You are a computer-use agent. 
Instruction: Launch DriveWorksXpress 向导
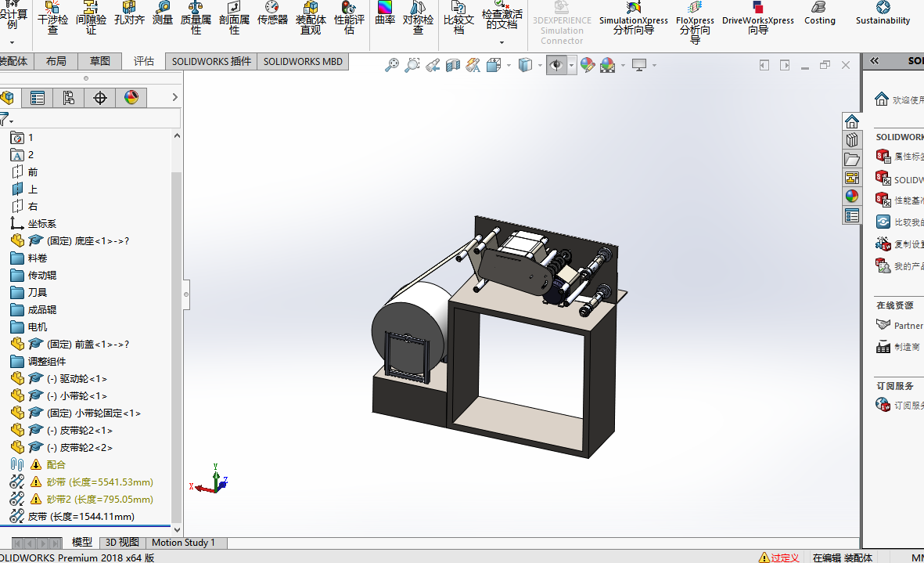758,18
